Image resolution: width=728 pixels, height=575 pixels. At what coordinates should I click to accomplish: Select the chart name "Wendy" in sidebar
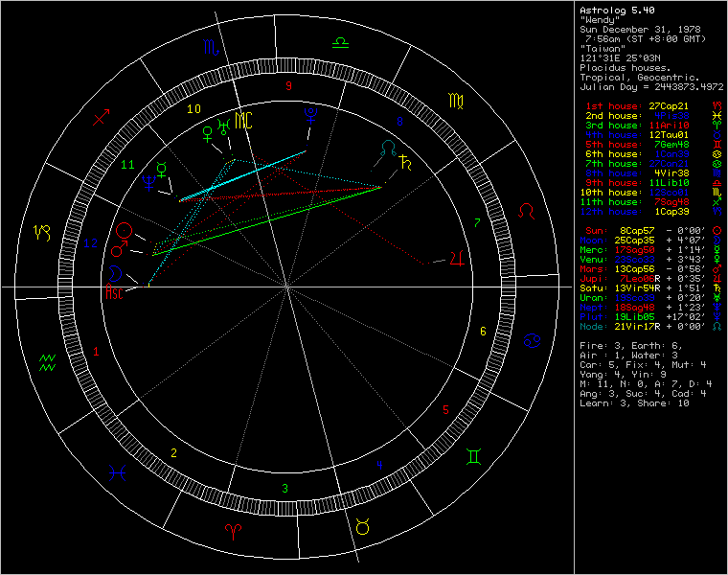click(x=600, y=20)
